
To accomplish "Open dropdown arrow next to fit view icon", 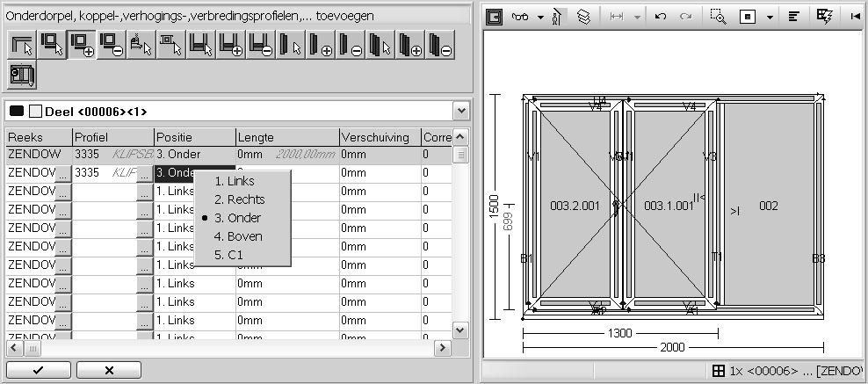I will (x=770, y=18).
